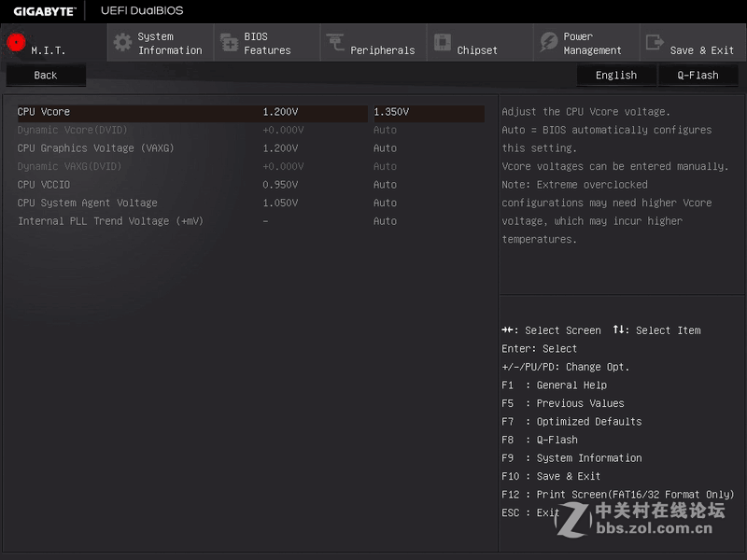The width and height of the screenshot is (747, 560).
Task: Click the System Information gear icon
Action: (x=120, y=42)
